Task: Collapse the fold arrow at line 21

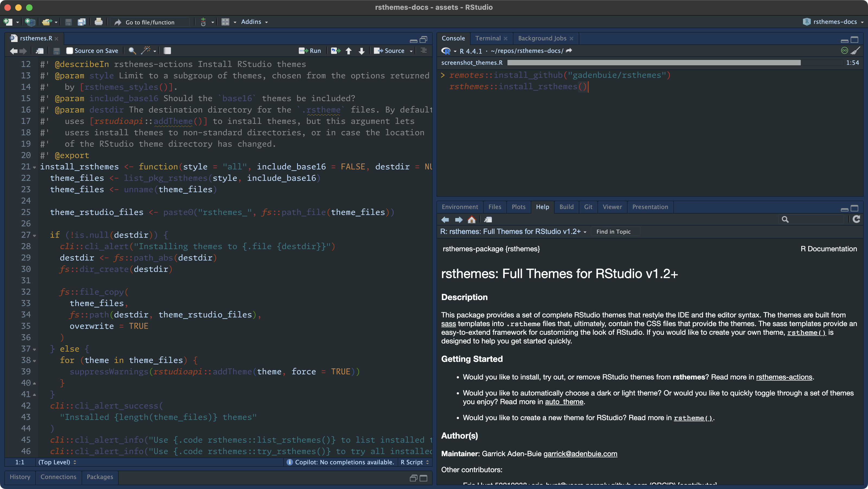Action: (x=34, y=167)
